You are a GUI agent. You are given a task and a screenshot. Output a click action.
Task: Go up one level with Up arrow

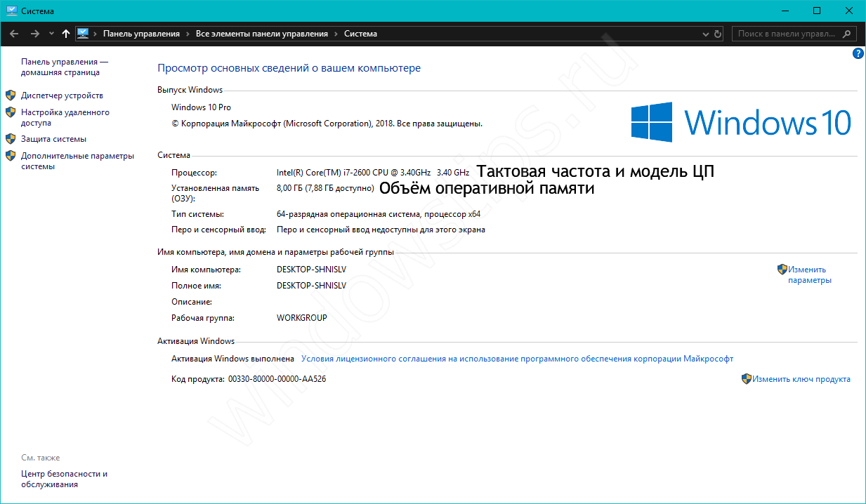[66, 34]
